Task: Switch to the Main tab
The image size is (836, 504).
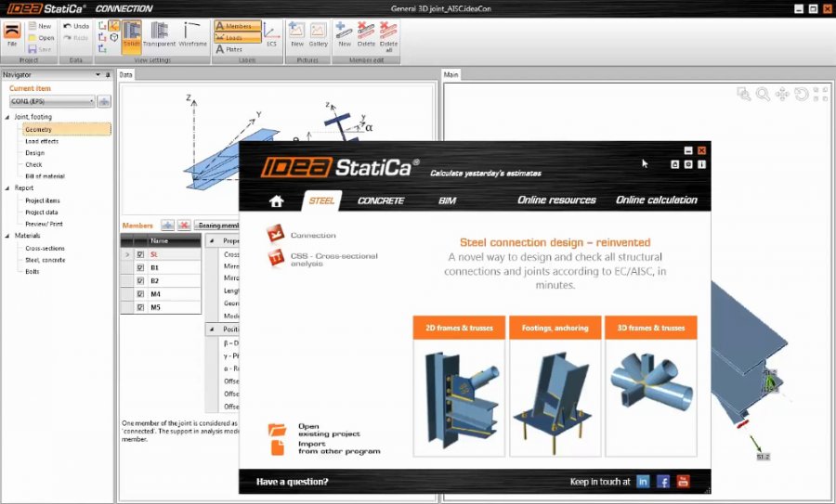Action: pos(451,74)
